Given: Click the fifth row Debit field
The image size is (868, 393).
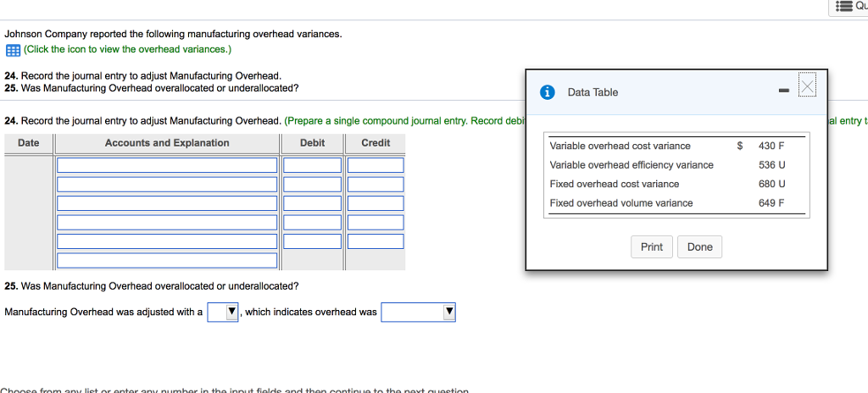Looking at the screenshot, I should point(312,241).
